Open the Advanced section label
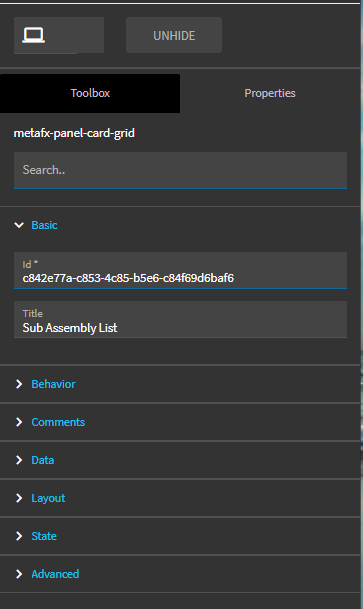The width and height of the screenshot is (363, 609). coord(55,574)
